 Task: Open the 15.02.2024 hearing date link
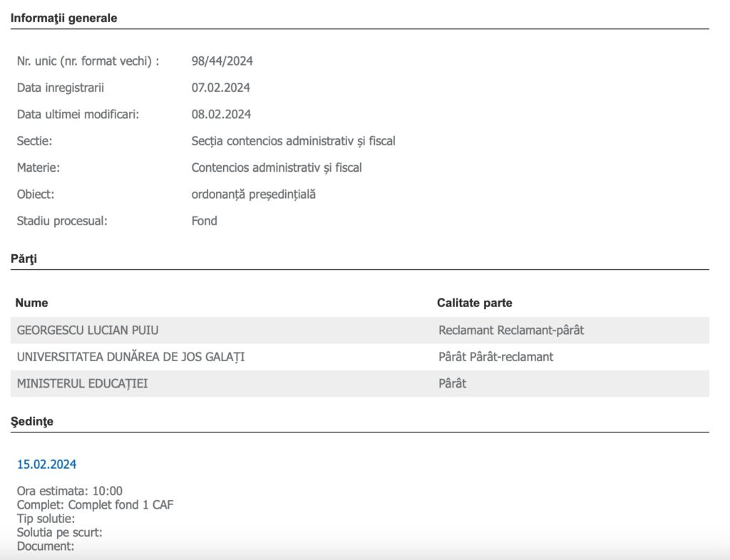pyautogui.click(x=46, y=465)
